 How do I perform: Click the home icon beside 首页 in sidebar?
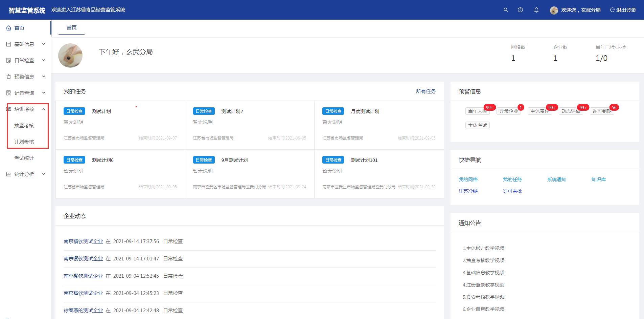(9, 28)
